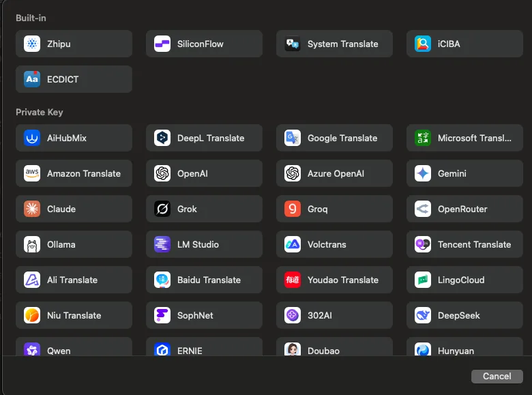Click the SiliconFlow logo icon

point(162,44)
